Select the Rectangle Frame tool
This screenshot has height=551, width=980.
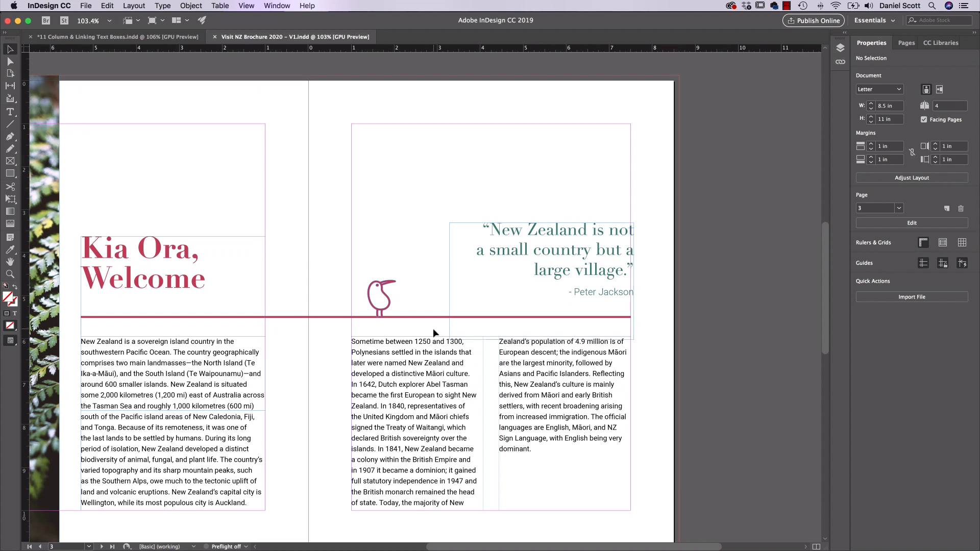10,160
